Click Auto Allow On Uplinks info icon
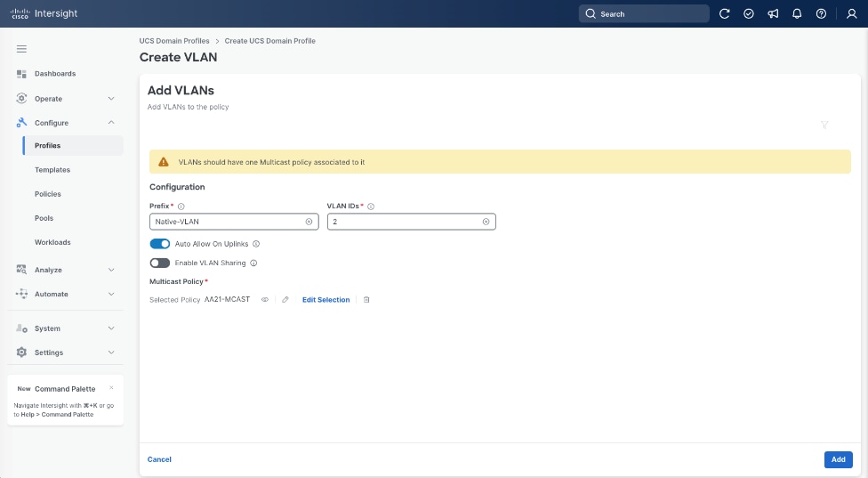This screenshot has height=478, width=868. point(256,244)
